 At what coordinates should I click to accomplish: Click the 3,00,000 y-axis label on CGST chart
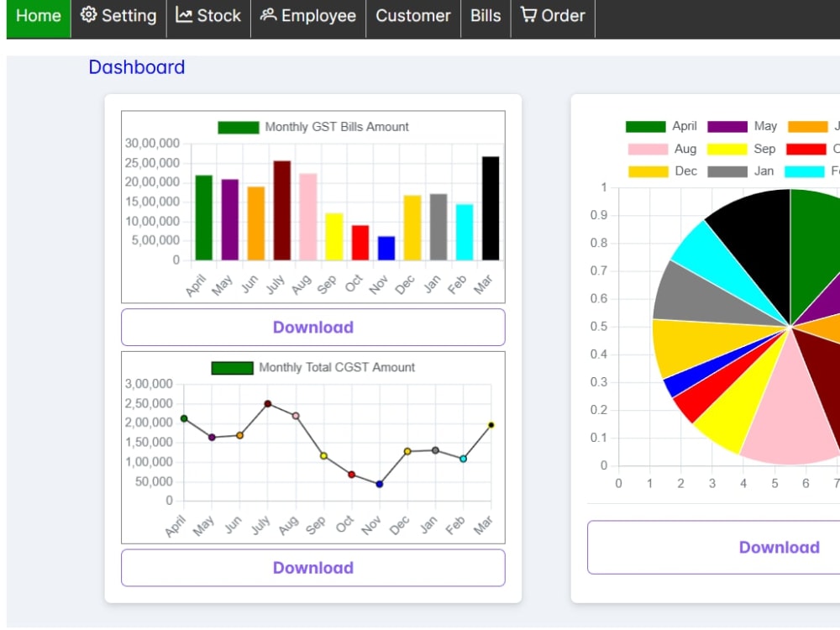149,384
